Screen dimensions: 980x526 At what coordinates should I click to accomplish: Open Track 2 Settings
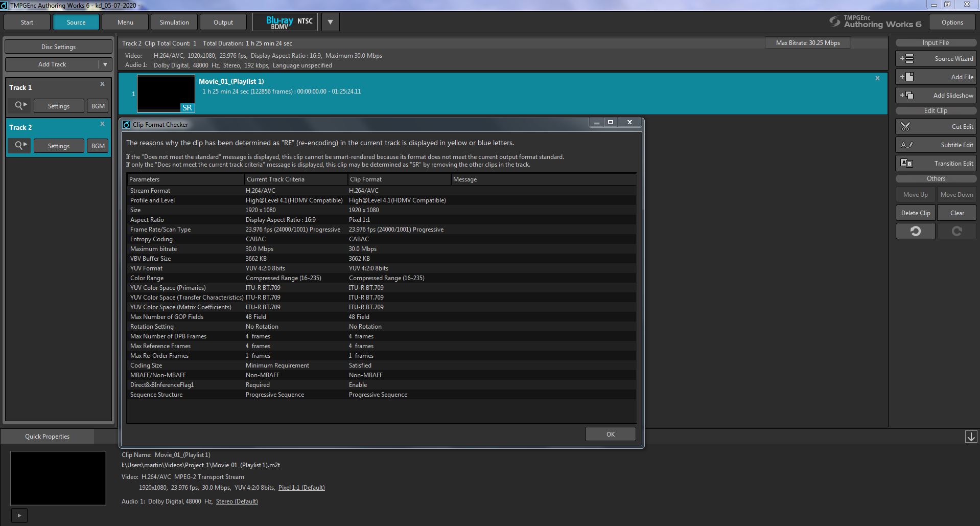(x=59, y=146)
